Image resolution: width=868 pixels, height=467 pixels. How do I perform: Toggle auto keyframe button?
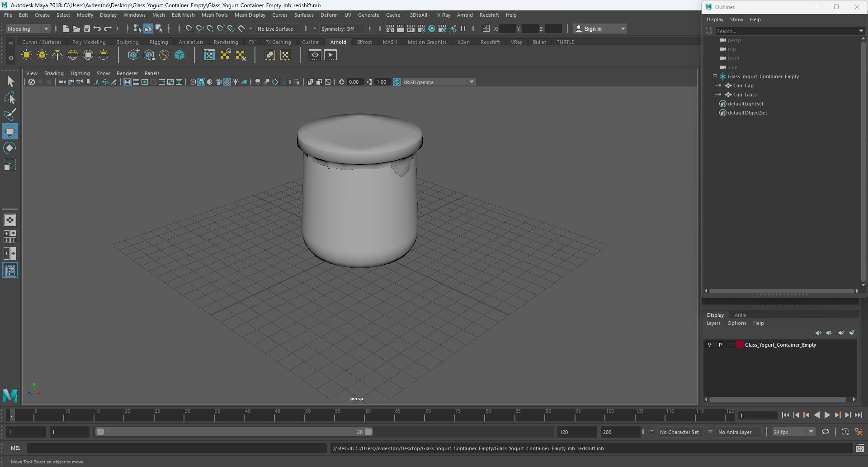click(x=845, y=432)
